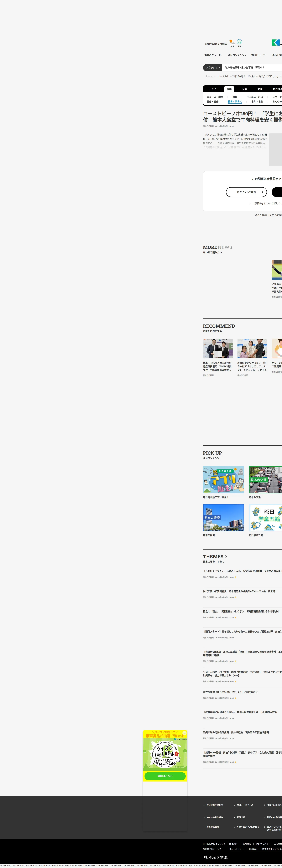Click the arrow in ログインして読む button
Image resolution: width=282 pixels, height=868 pixels.
pos(262,192)
